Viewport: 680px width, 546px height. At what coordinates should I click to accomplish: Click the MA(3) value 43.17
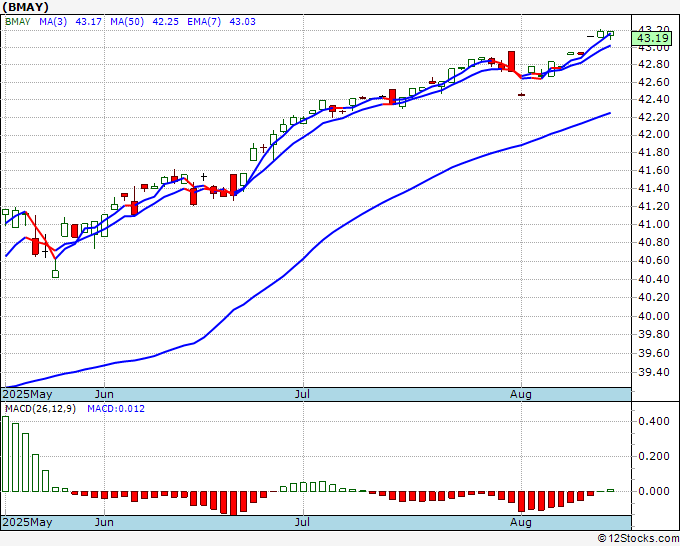click(x=88, y=22)
